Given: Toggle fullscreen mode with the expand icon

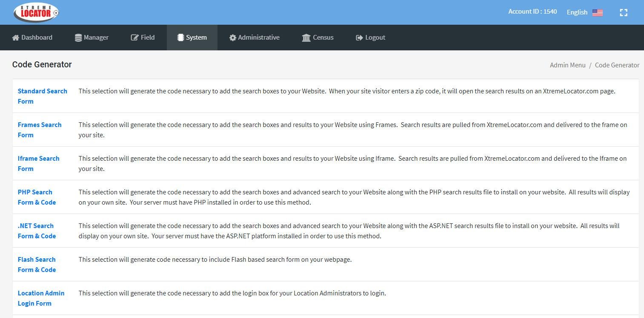Looking at the screenshot, I should click(x=624, y=12).
